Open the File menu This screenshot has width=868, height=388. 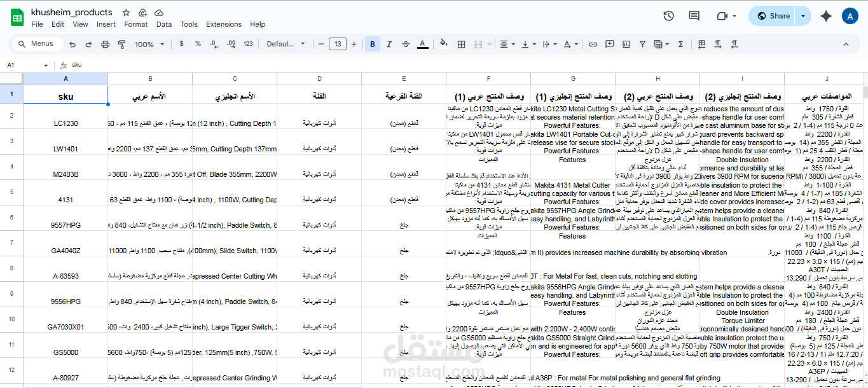point(38,24)
